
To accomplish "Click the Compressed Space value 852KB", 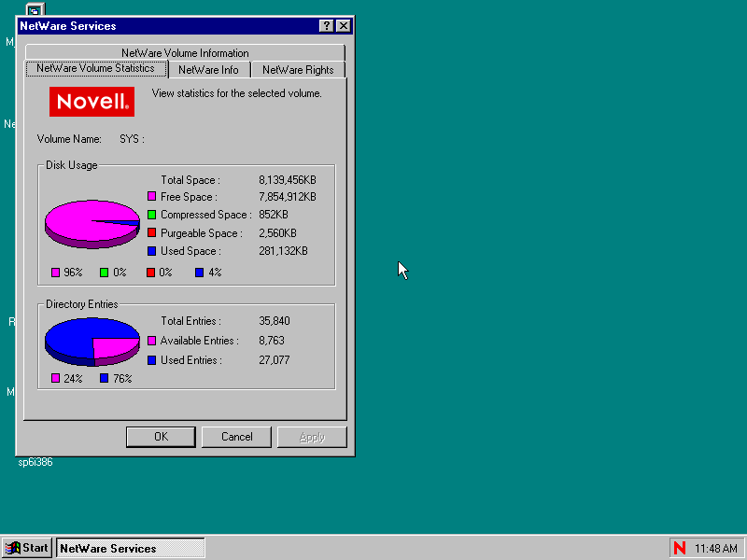I will click(274, 215).
